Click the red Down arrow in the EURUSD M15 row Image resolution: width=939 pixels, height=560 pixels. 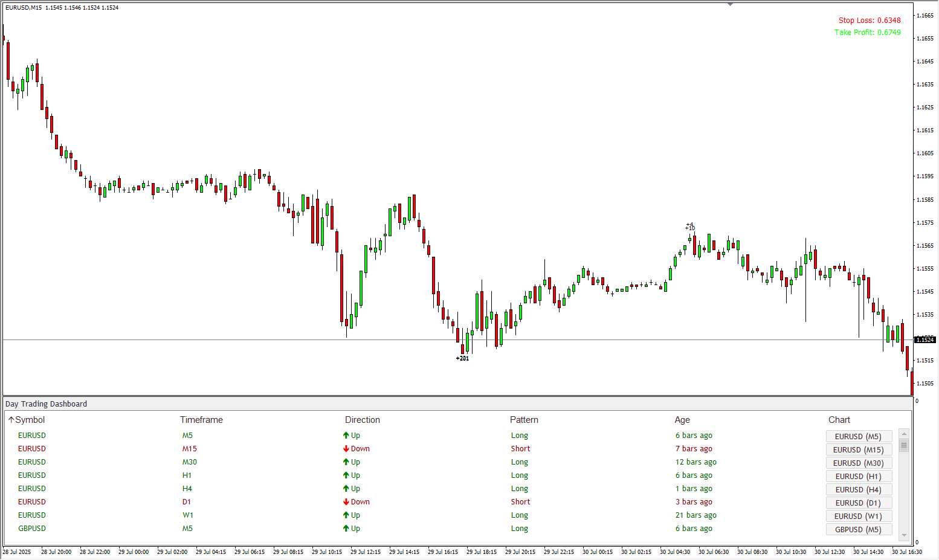[x=346, y=449]
